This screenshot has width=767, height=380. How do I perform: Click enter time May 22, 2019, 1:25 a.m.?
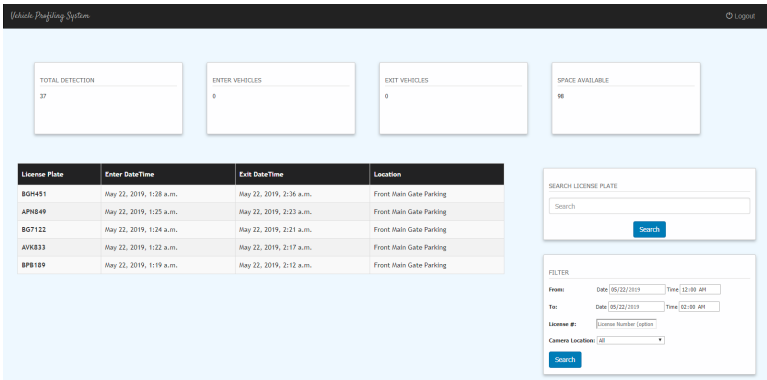click(x=141, y=212)
